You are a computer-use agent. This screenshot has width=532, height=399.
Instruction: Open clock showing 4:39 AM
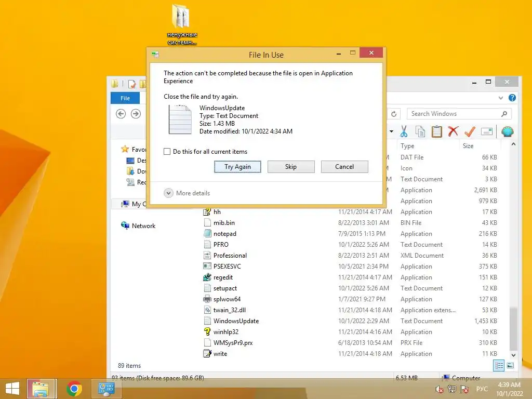[509, 389]
